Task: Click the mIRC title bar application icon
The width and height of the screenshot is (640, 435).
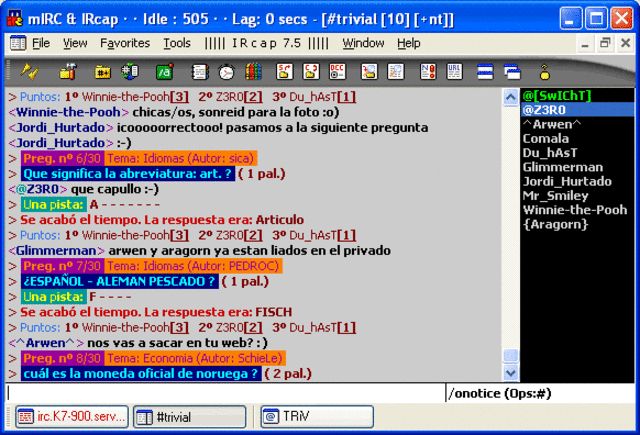Action: (x=15, y=19)
